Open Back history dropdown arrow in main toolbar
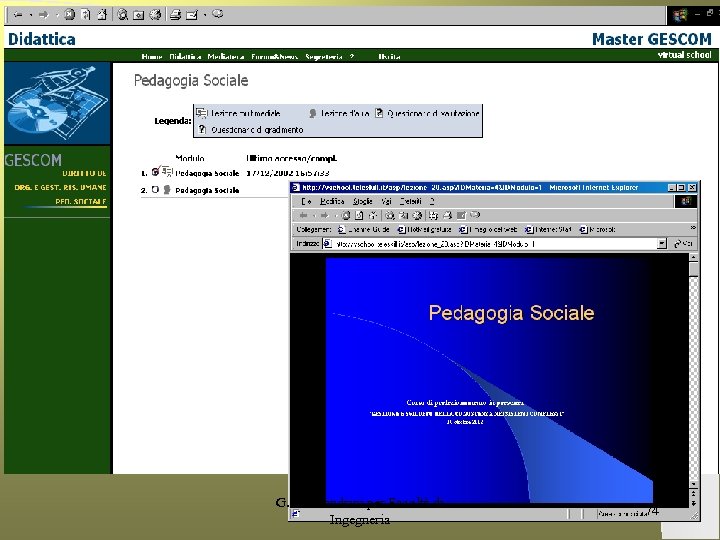 tap(30, 15)
